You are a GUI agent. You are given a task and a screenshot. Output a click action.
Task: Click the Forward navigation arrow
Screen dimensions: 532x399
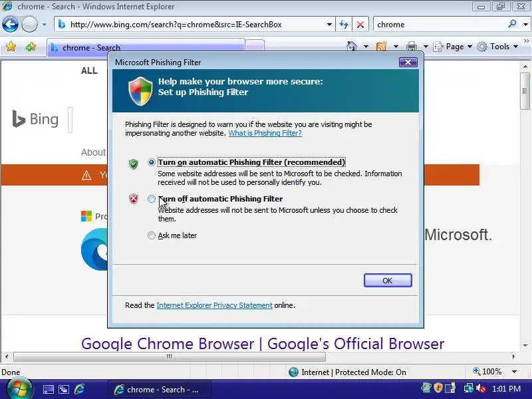pyautogui.click(x=29, y=25)
